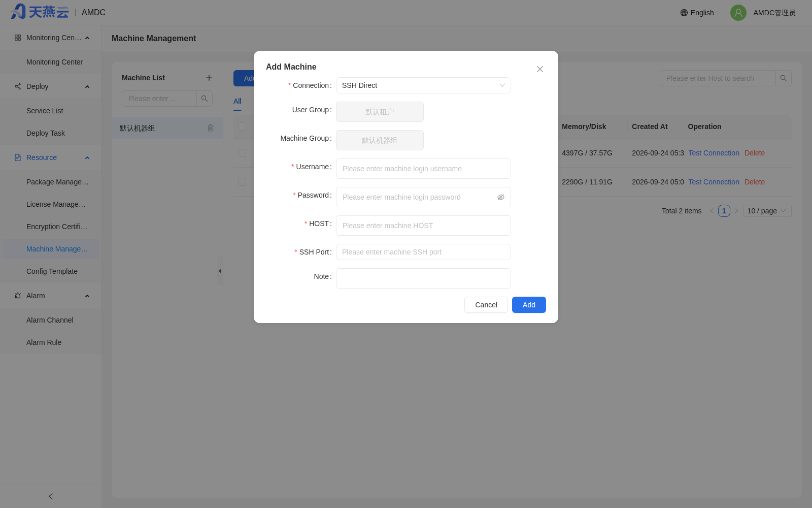
Task: Confirm with the blue Add button
Action: (x=529, y=305)
